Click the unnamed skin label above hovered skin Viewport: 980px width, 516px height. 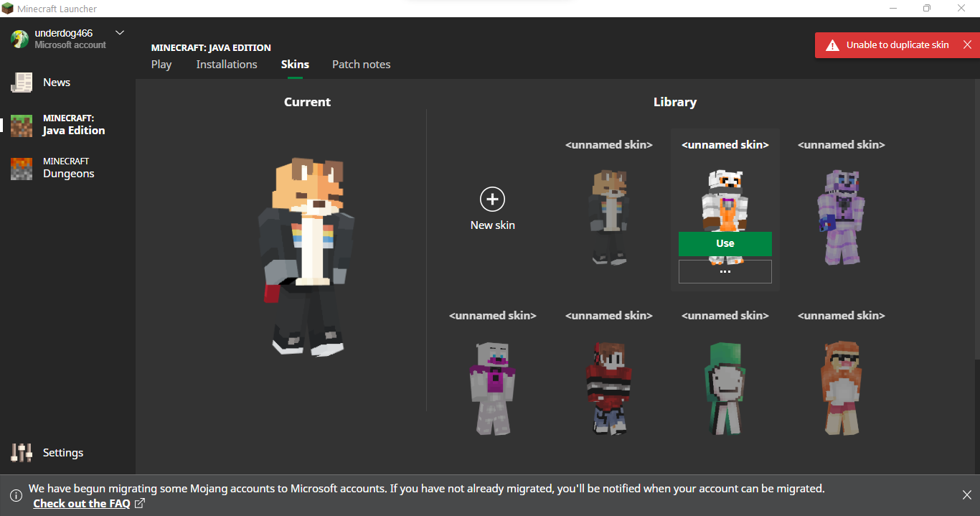[725, 145]
